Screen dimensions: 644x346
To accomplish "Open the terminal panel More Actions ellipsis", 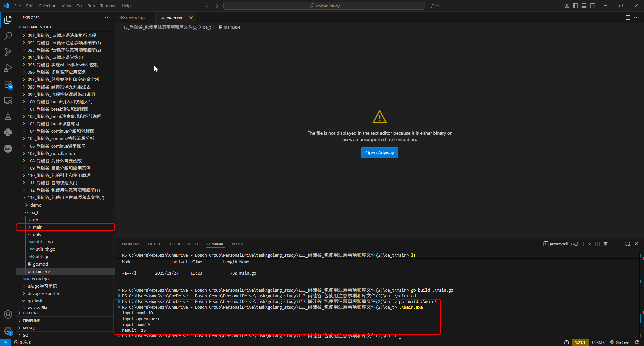I will 614,244.
